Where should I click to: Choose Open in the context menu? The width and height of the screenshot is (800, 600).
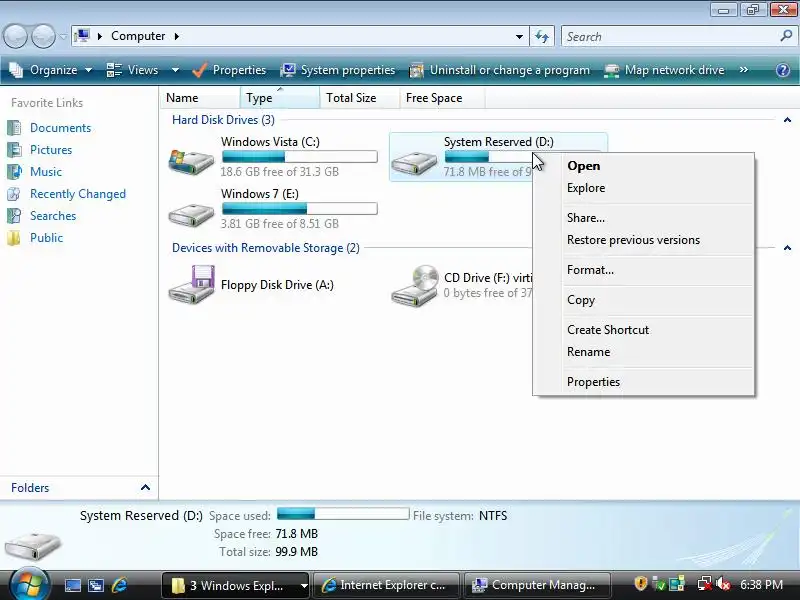pyautogui.click(x=643, y=166)
